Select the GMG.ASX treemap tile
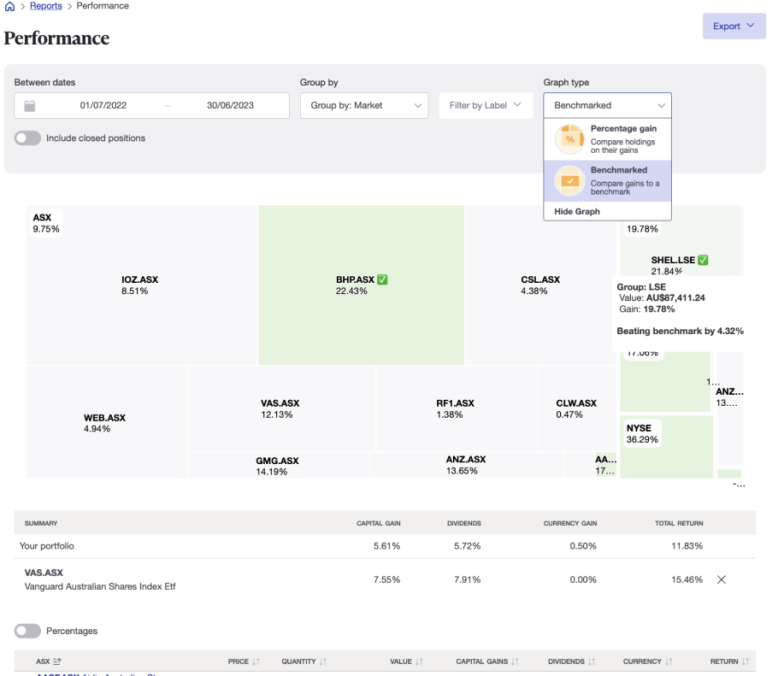The image size is (784, 676). point(278,465)
